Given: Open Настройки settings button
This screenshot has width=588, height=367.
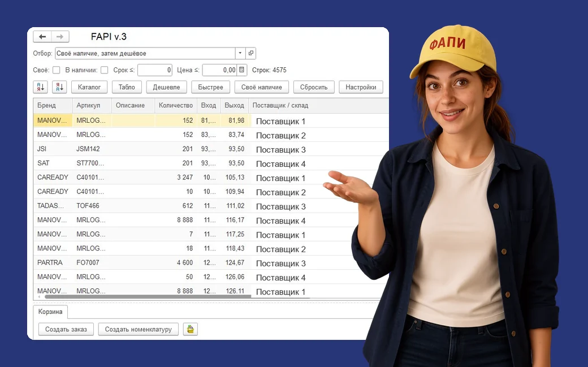Looking at the screenshot, I should (361, 87).
